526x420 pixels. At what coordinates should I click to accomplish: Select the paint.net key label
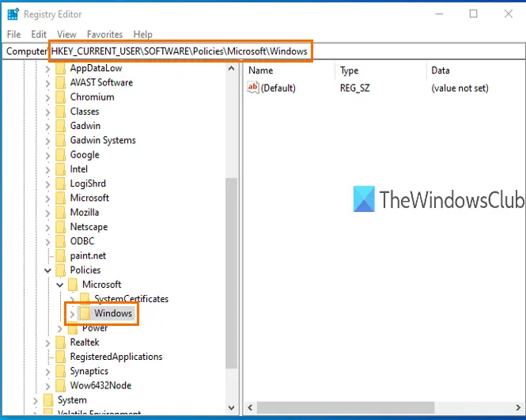88,255
